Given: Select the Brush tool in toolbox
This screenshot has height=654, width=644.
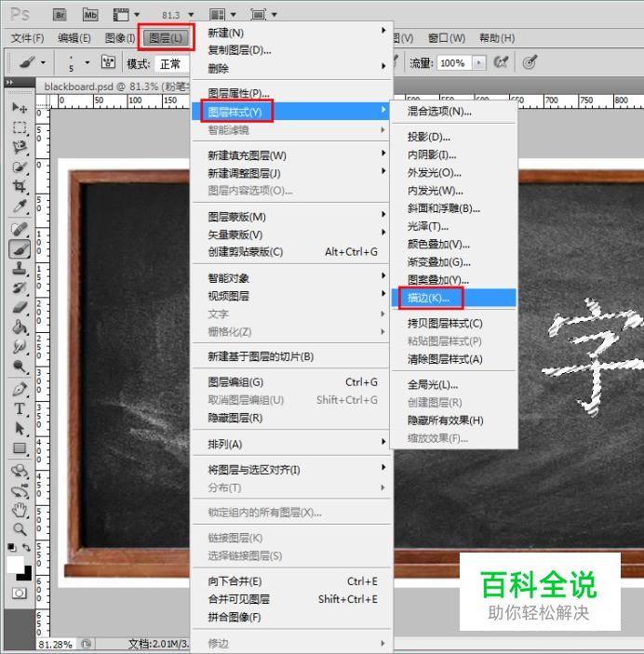Looking at the screenshot, I should click(x=20, y=249).
